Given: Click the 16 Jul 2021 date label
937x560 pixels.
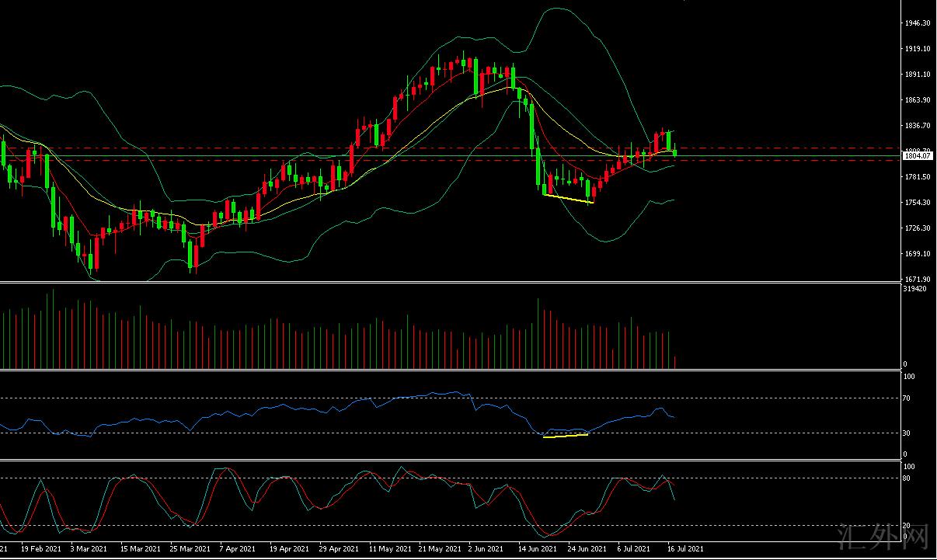Looking at the screenshot, I should 685,548.
